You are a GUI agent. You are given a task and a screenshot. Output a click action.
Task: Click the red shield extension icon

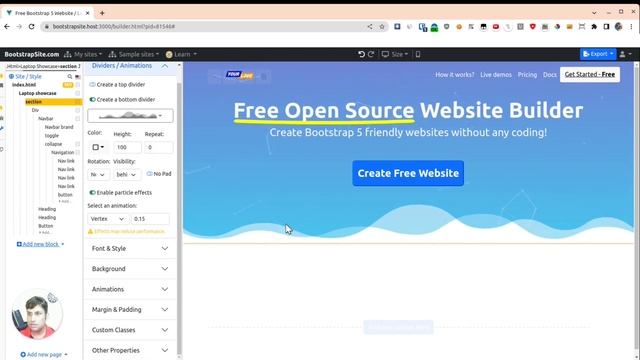[533, 27]
